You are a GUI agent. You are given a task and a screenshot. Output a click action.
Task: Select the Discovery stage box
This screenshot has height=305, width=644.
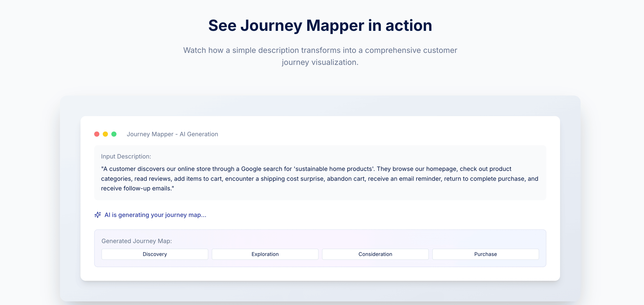155,254
